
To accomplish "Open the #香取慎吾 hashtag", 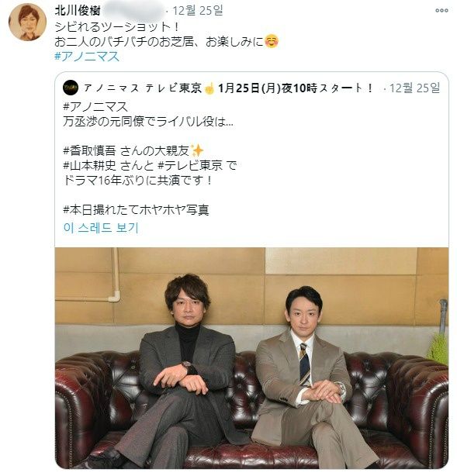I will pos(89,150).
